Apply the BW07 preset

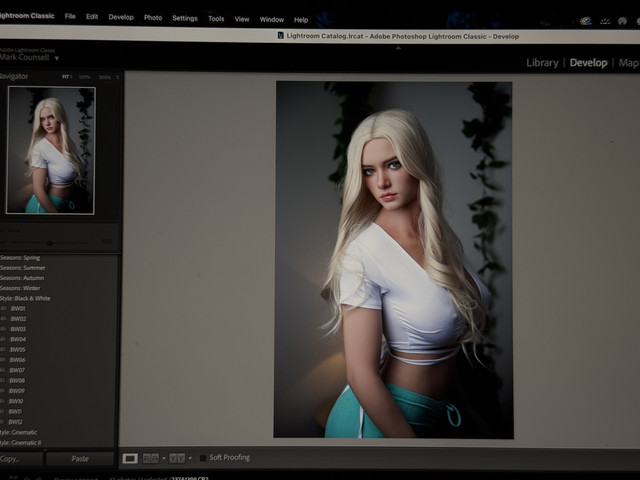[x=17, y=370]
